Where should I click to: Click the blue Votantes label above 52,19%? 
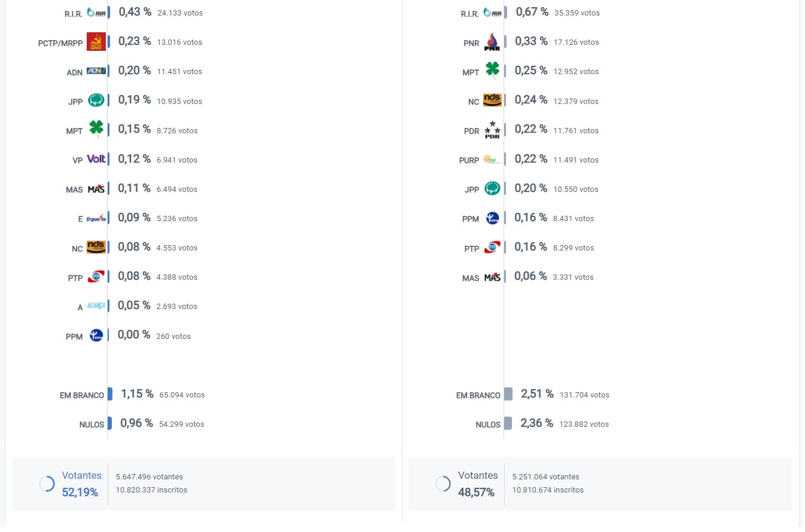(81, 476)
